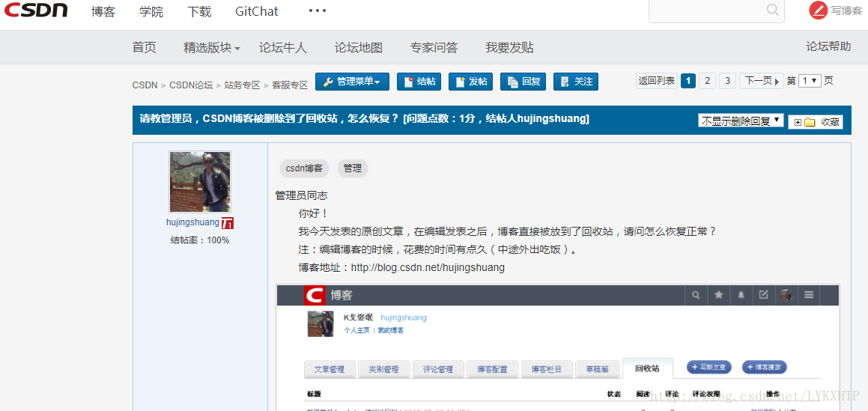
Task: Click the 收藏 button
Action: 816,122
